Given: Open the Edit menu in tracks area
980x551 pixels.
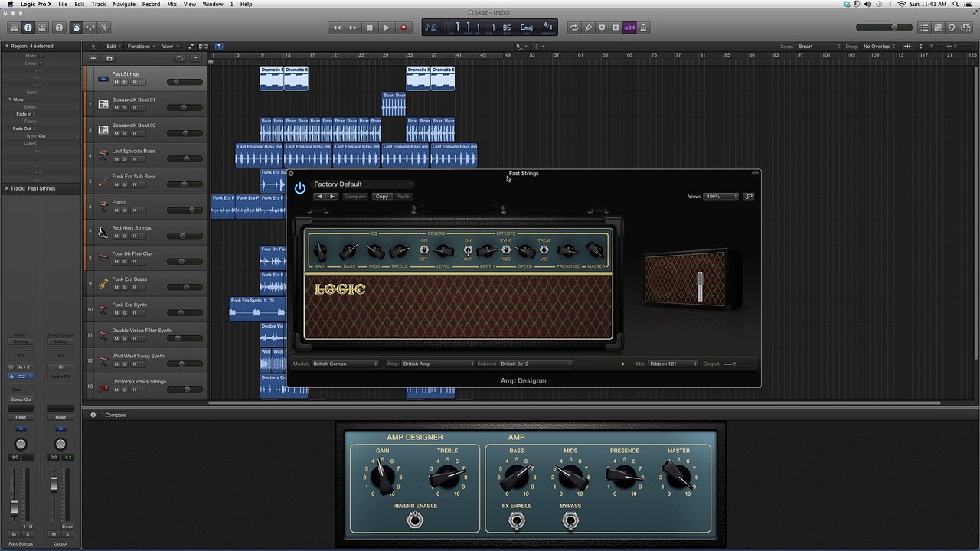Looking at the screenshot, I should pos(113,47).
